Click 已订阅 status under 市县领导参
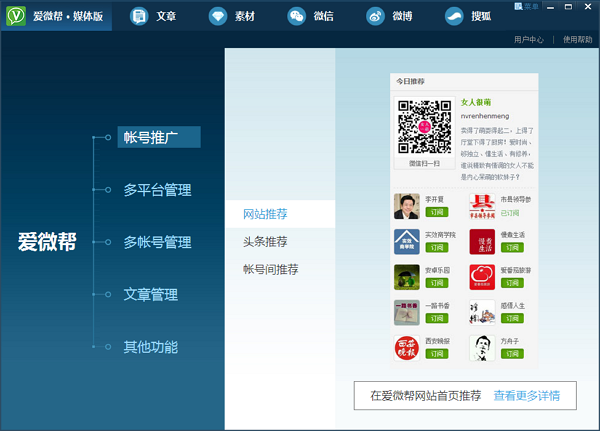The height and width of the screenshot is (431, 600). coord(510,213)
